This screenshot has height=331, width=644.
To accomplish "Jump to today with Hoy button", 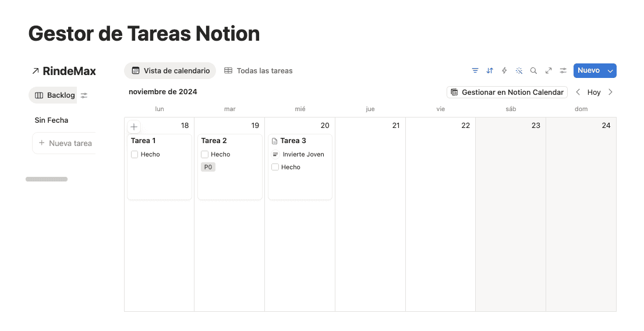I will 594,92.
